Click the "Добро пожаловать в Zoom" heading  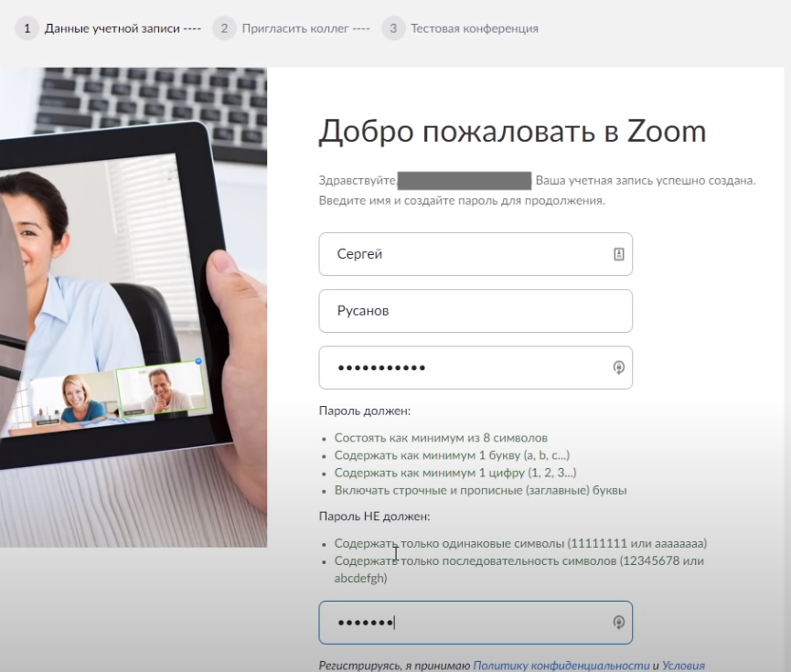point(512,132)
